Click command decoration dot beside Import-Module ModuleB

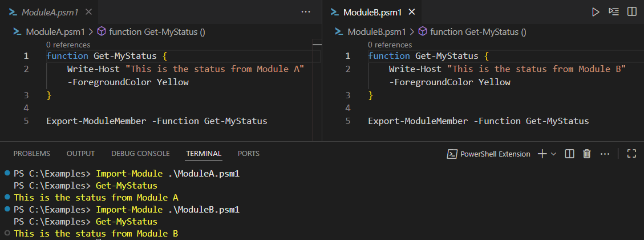click(7, 209)
